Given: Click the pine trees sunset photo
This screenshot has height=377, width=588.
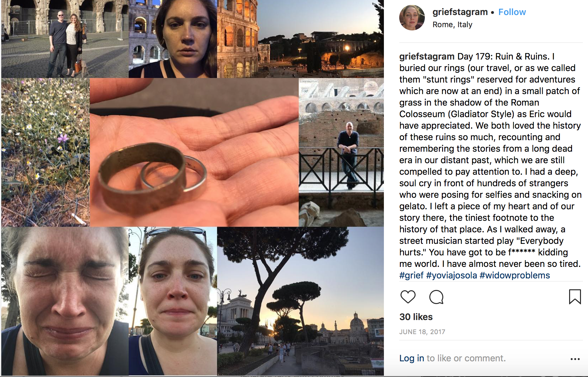Looking at the screenshot, I should click(300, 301).
